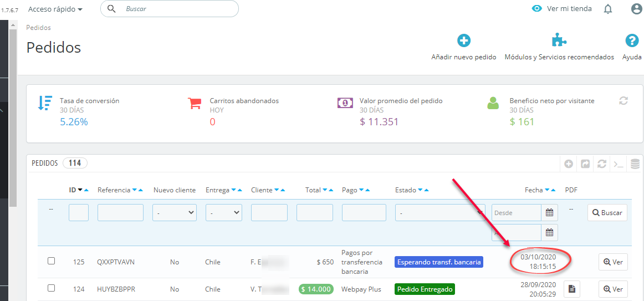644x301 pixels.
Task: Click Esperando transf. bancaria status badge
Action: [438, 262]
